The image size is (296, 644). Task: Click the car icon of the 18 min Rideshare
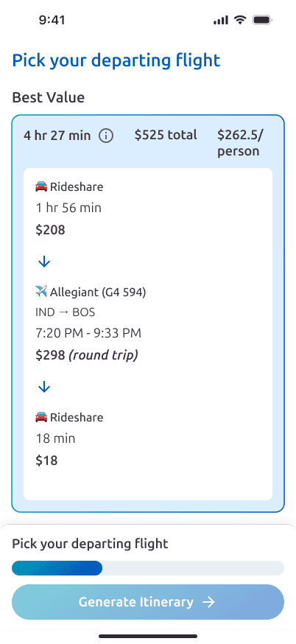pos(41,418)
